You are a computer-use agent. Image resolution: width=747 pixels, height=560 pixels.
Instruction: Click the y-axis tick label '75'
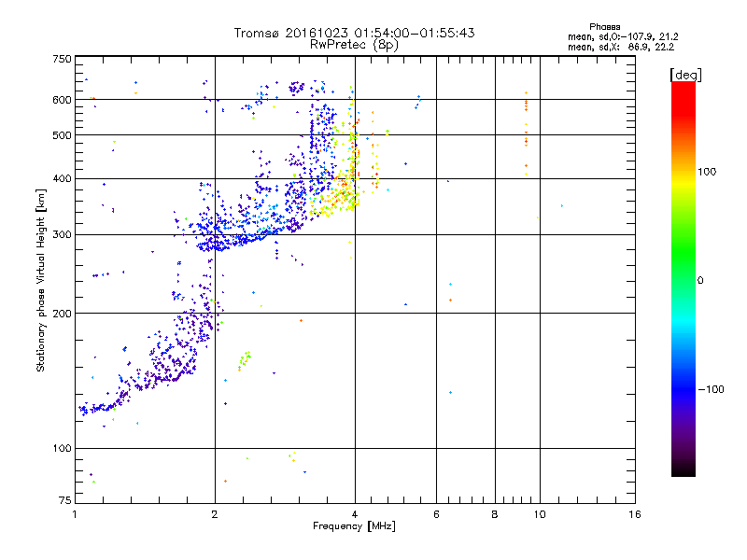click(65, 500)
